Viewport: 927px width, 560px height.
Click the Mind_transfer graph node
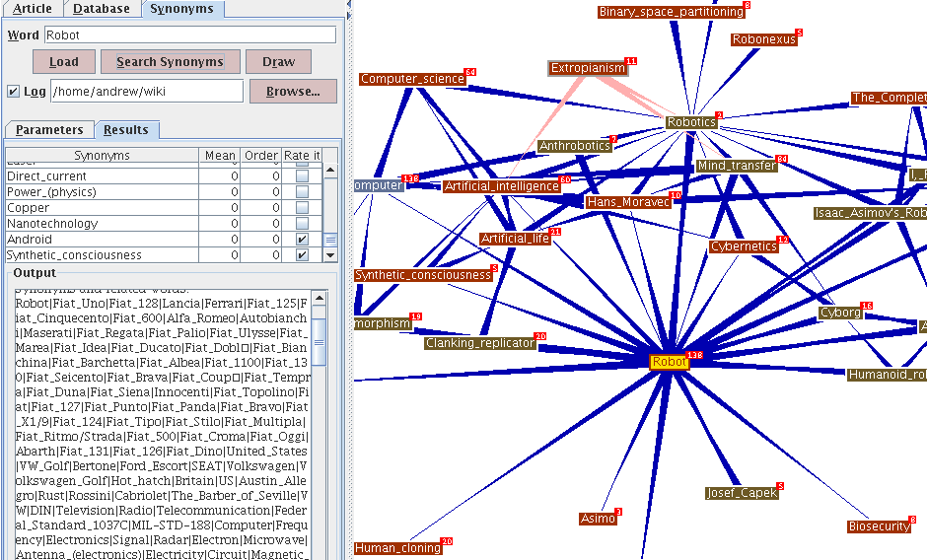(736, 166)
